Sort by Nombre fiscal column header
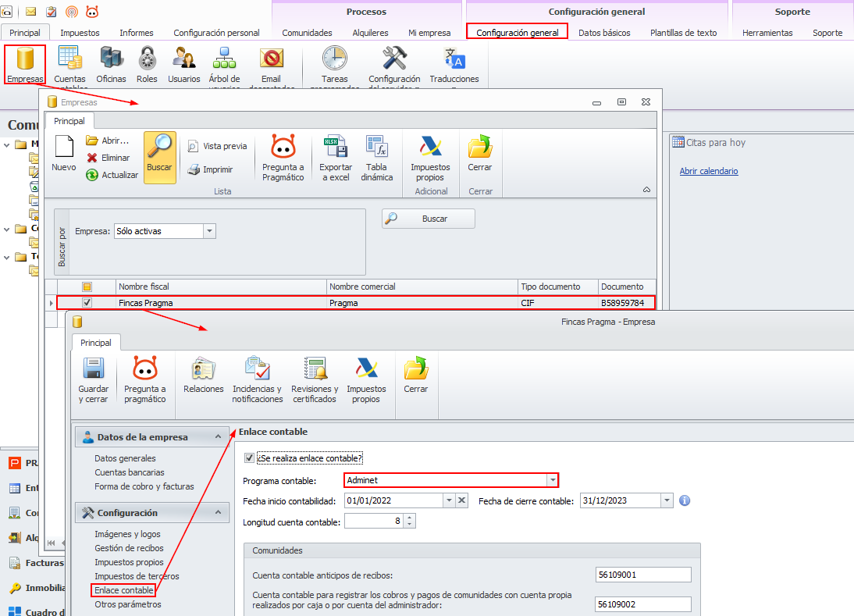The image size is (854, 616). (221, 287)
